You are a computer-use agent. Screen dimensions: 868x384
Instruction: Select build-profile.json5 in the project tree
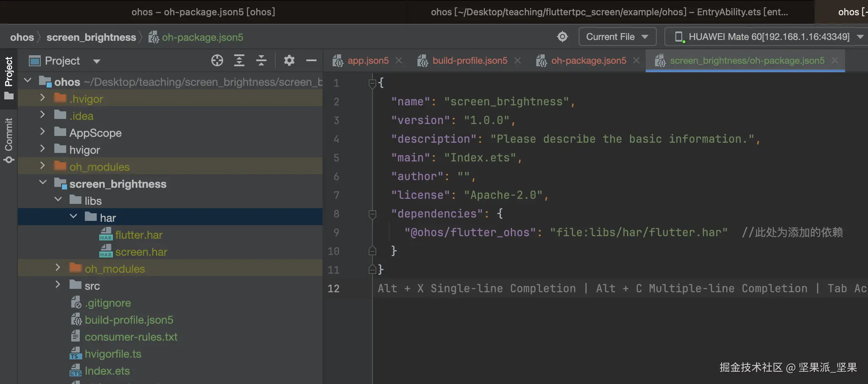[129, 320]
